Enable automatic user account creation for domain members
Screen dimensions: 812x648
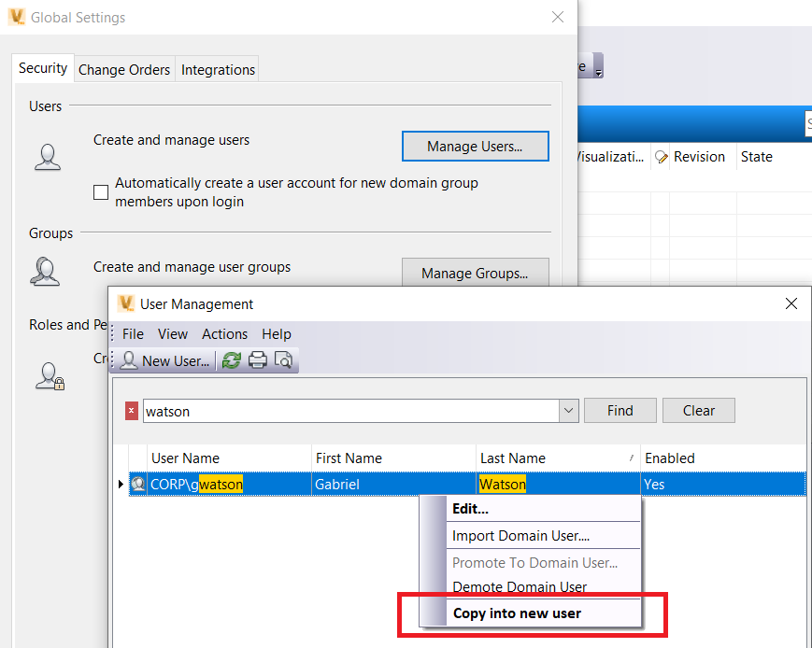coord(101,191)
